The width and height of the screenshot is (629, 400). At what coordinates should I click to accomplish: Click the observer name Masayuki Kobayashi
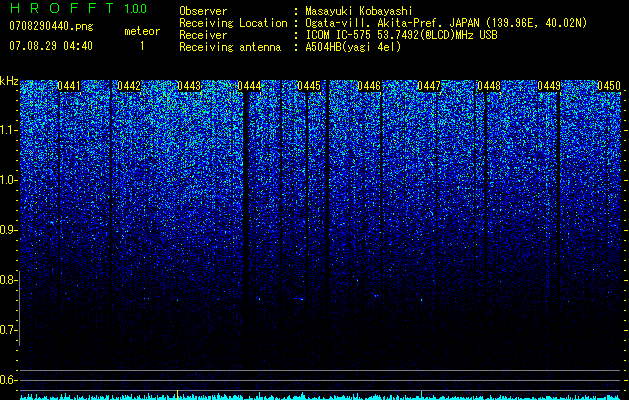[x=359, y=11]
